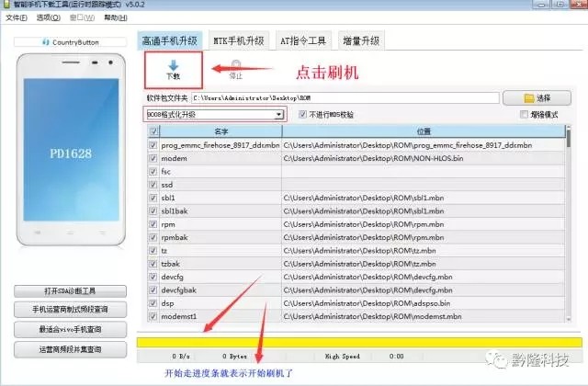Click the folder select (选择) button
This screenshot has height=386, width=588.
[537, 98]
